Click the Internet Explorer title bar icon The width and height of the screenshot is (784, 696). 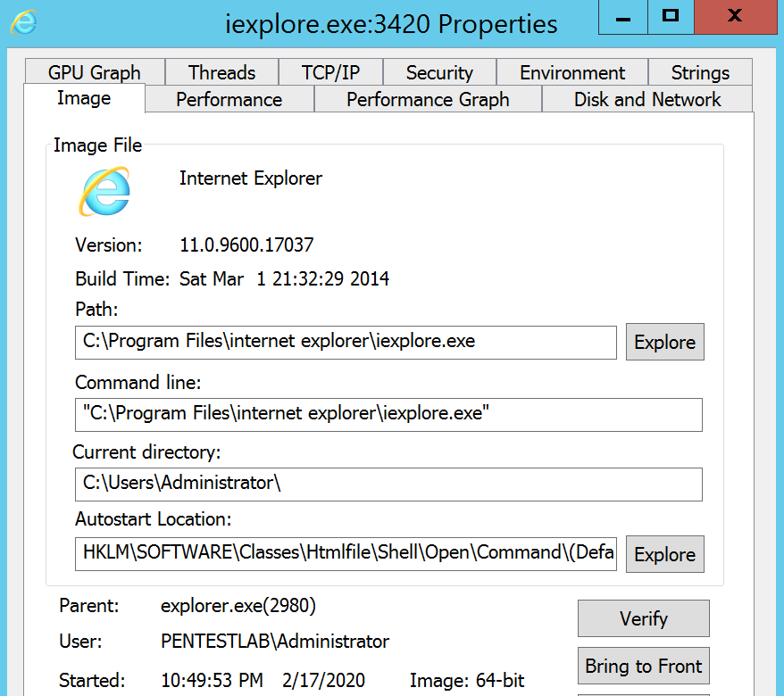[23, 21]
